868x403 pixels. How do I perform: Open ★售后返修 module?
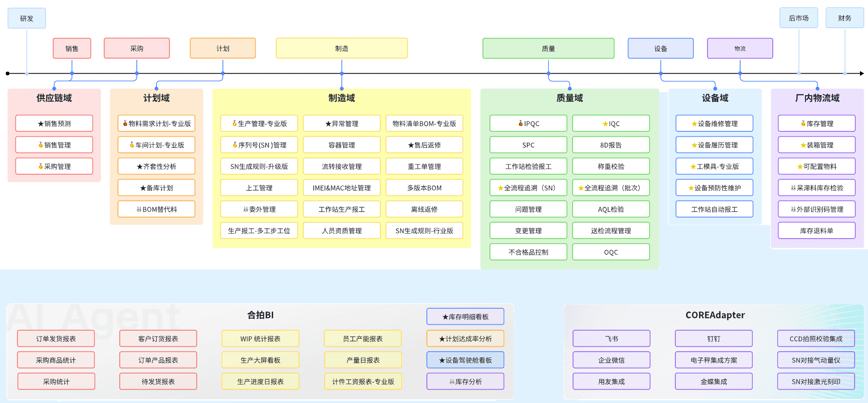(x=424, y=145)
